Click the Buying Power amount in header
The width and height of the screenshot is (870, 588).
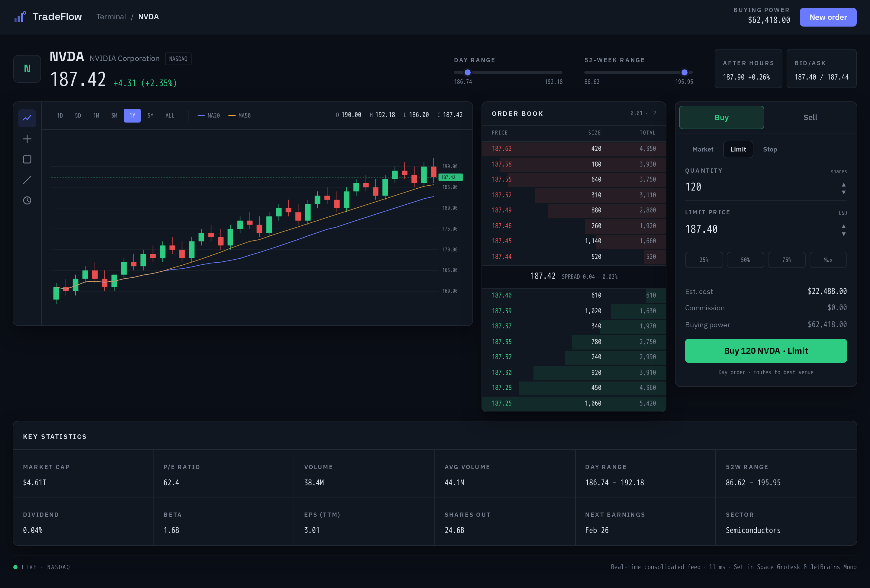(769, 20)
